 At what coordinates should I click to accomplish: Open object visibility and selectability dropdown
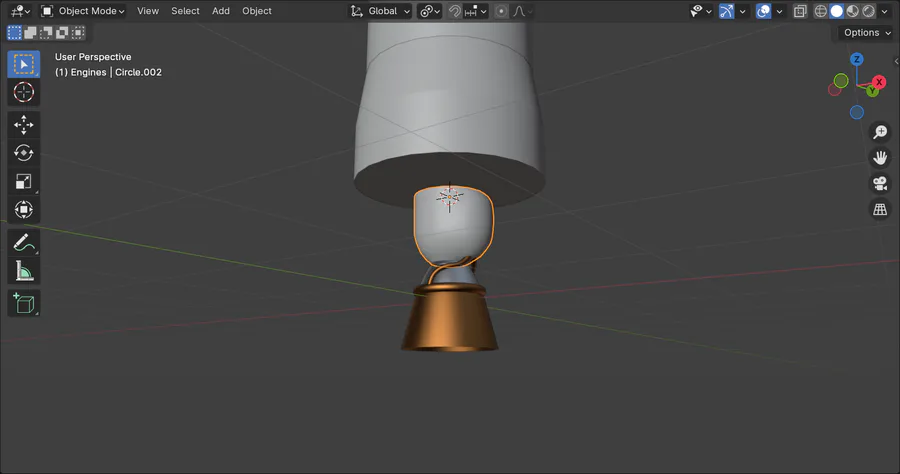tap(701, 11)
